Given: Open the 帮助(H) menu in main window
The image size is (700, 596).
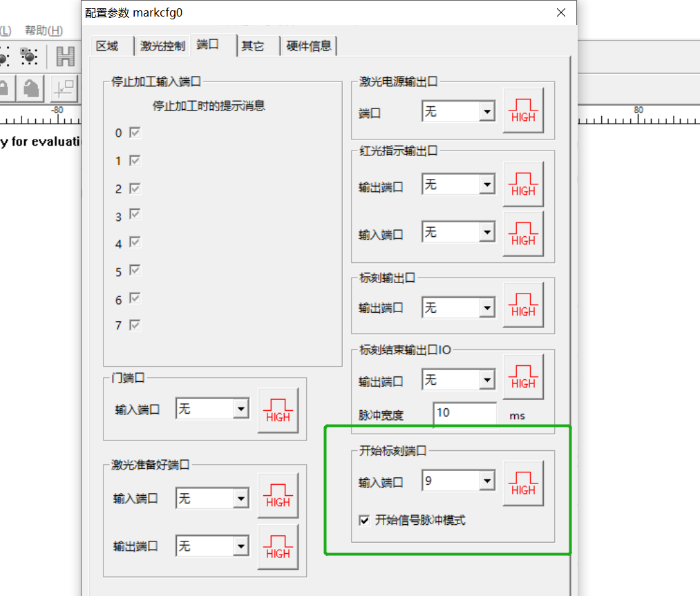Looking at the screenshot, I should click(44, 30).
